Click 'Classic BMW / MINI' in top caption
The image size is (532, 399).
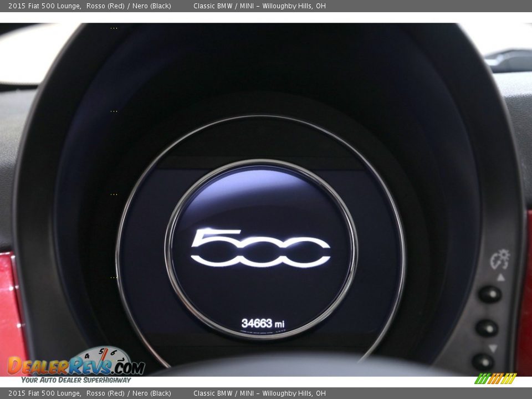pyautogui.click(x=223, y=6)
